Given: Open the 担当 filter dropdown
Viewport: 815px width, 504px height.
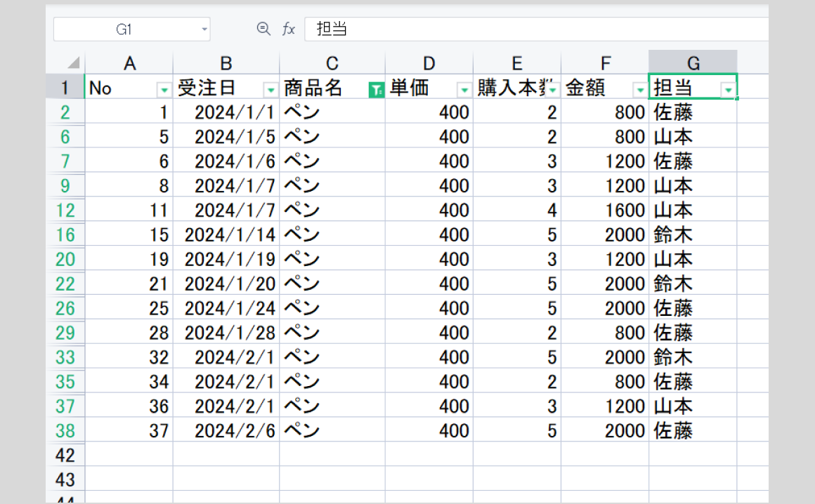Looking at the screenshot, I should [x=728, y=91].
